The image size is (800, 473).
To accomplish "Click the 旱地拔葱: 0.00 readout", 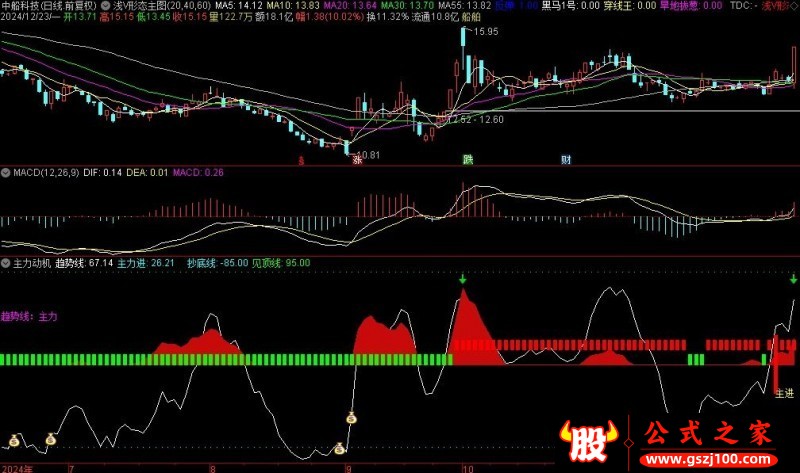I will point(691,6).
